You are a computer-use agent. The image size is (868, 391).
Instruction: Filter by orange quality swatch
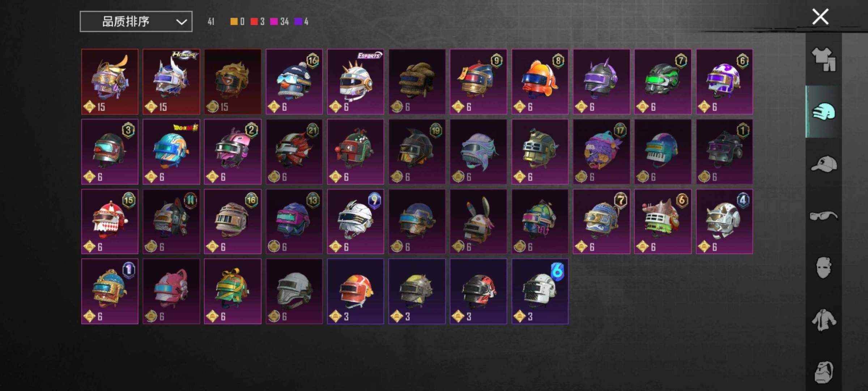click(234, 21)
